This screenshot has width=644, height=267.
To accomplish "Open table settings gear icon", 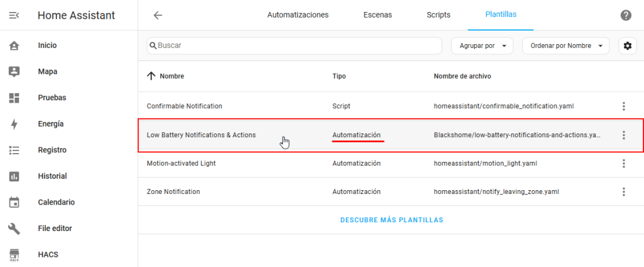I will click(x=626, y=46).
